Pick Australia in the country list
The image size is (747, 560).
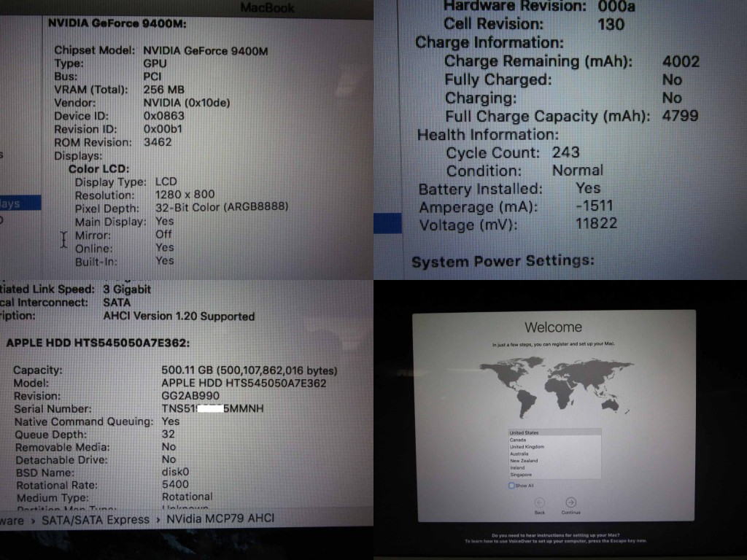(554, 454)
